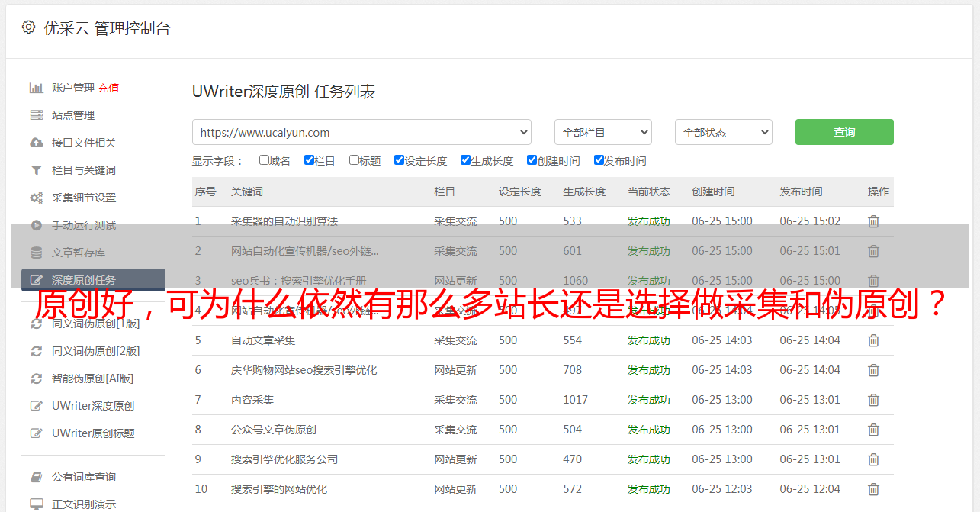Click the server icon for 站点管理
980x512 pixels.
(36, 115)
